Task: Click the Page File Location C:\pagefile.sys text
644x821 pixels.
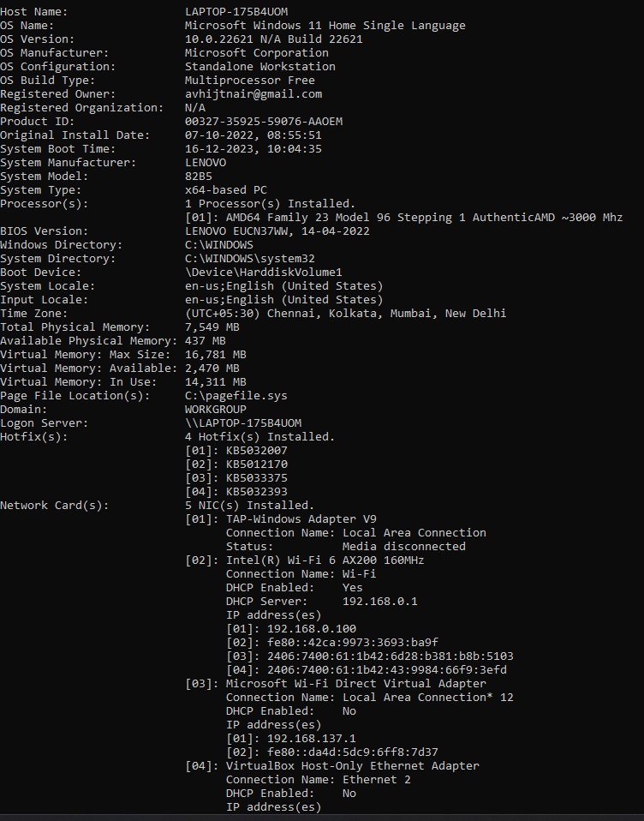Action: point(236,396)
